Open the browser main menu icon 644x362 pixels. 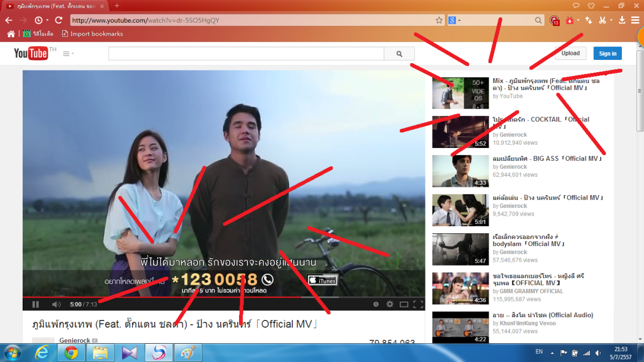pos(635,20)
